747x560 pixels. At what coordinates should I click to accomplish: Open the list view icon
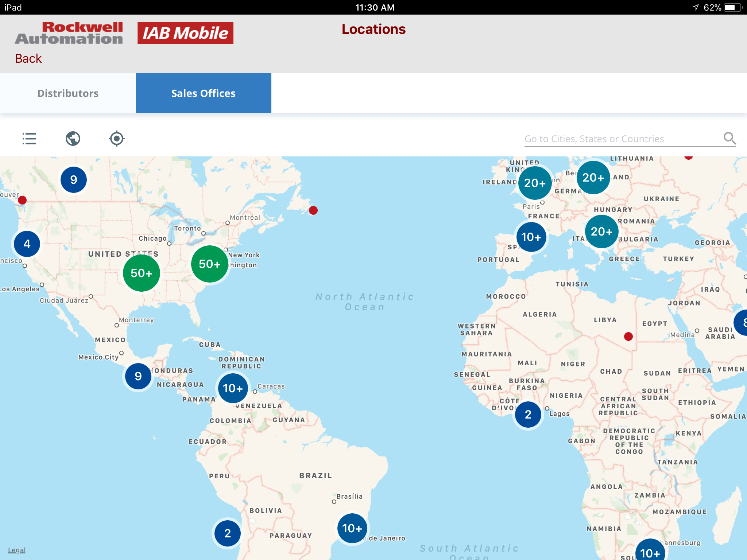click(29, 139)
